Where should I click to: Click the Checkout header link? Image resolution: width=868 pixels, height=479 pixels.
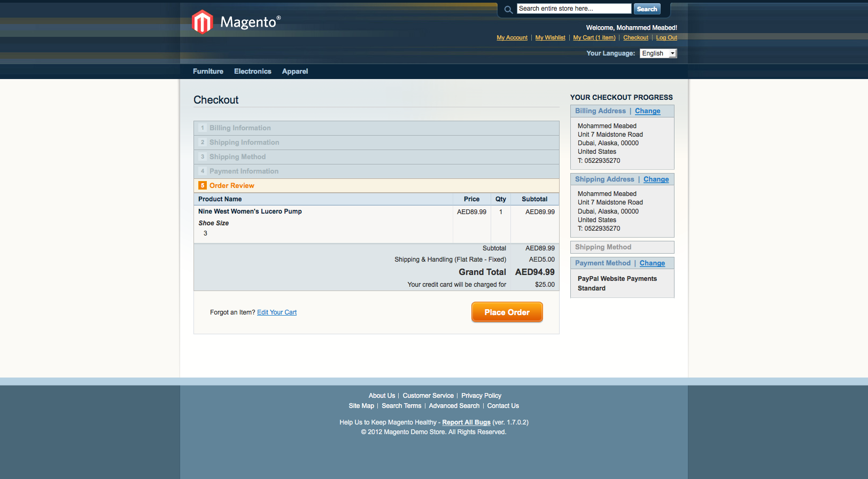coord(635,37)
